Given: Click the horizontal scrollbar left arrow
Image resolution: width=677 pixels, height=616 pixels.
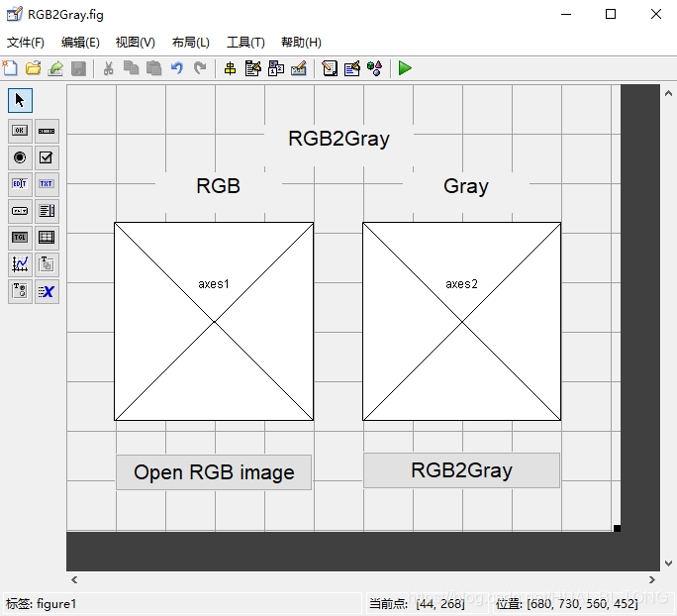Looking at the screenshot, I should [74, 579].
